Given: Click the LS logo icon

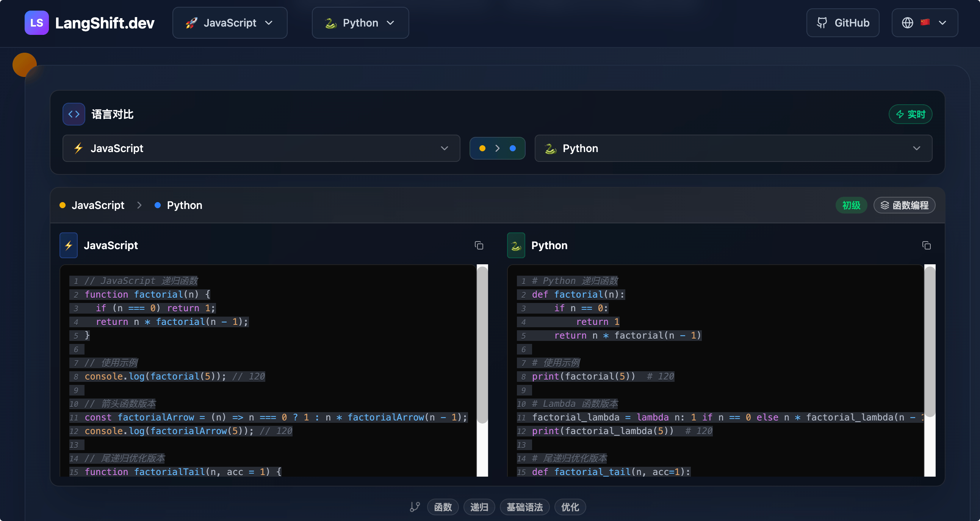Looking at the screenshot, I should [36, 23].
